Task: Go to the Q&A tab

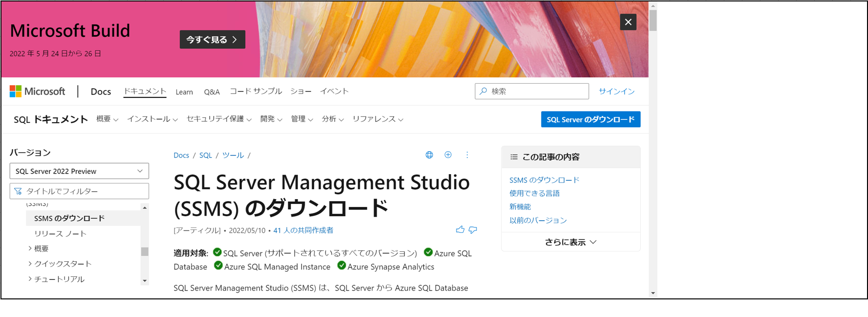Action: tap(212, 92)
